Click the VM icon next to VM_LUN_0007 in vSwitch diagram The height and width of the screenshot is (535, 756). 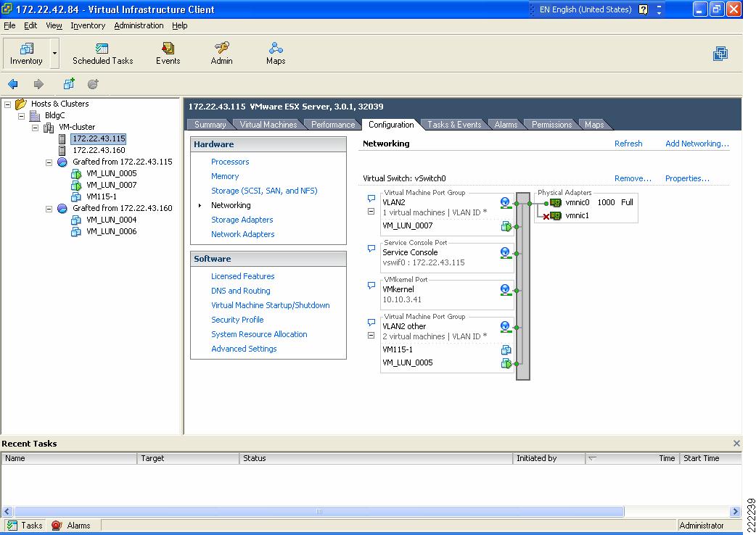(x=506, y=226)
